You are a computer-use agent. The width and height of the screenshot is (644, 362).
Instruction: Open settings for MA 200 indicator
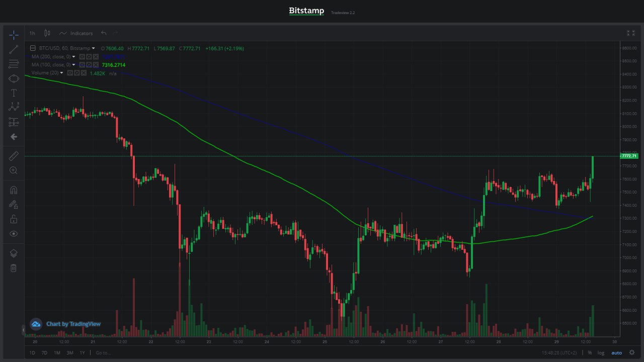[x=89, y=57]
